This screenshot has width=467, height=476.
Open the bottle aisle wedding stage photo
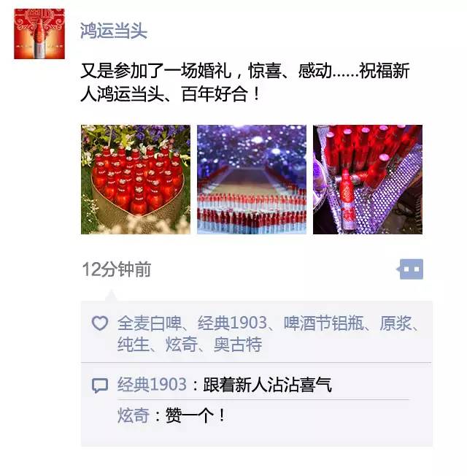click(x=252, y=180)
